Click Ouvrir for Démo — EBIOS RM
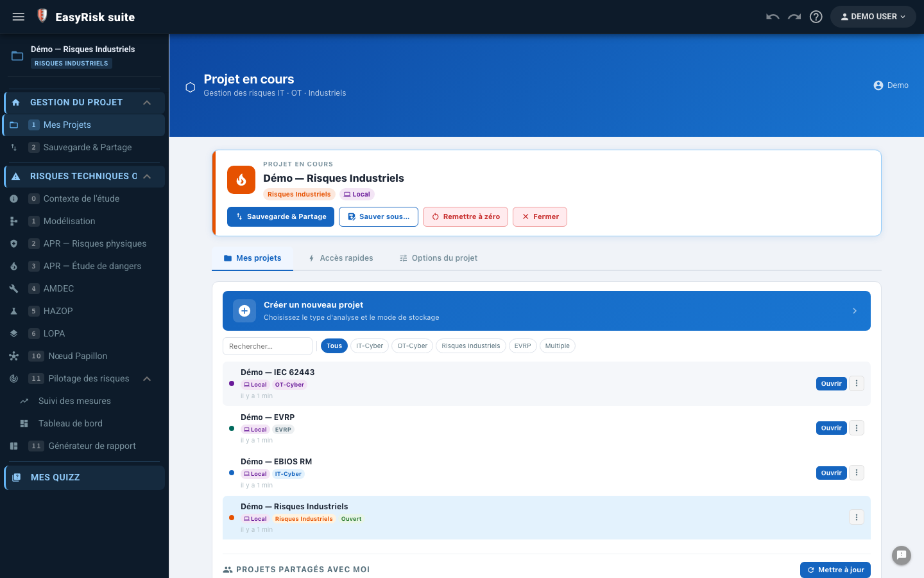The width and height of the screenshot is (924, 578). tap(832, 473)
